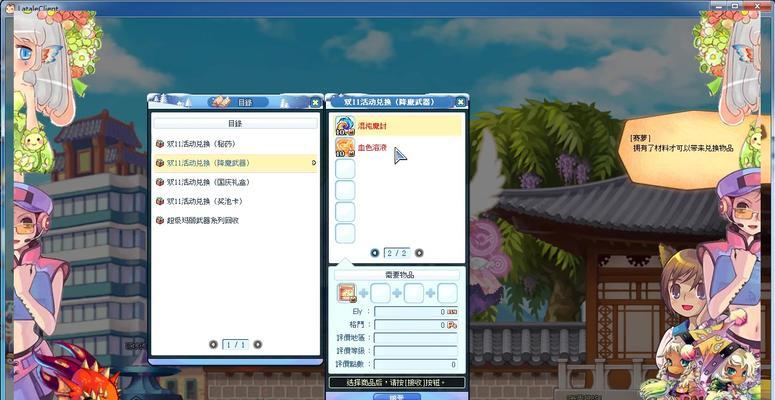Click the 格鬥 points field
775x400 pixels.
click(416, 325)
